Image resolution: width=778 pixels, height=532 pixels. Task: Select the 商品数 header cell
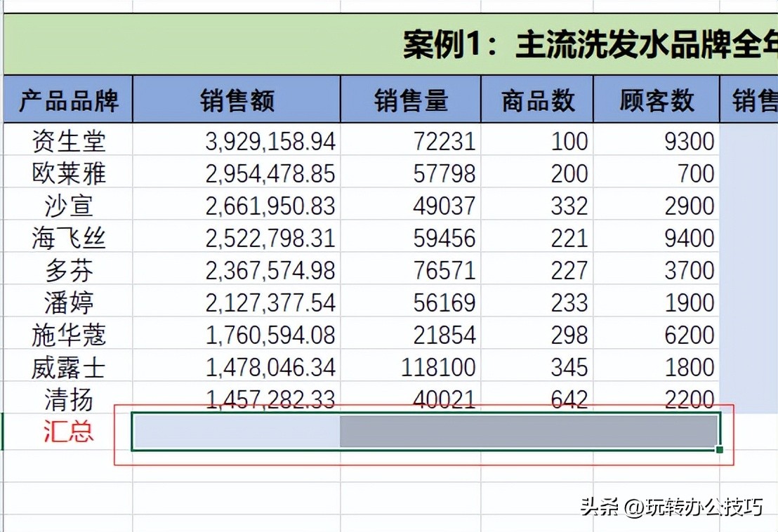tap(537, 99)
